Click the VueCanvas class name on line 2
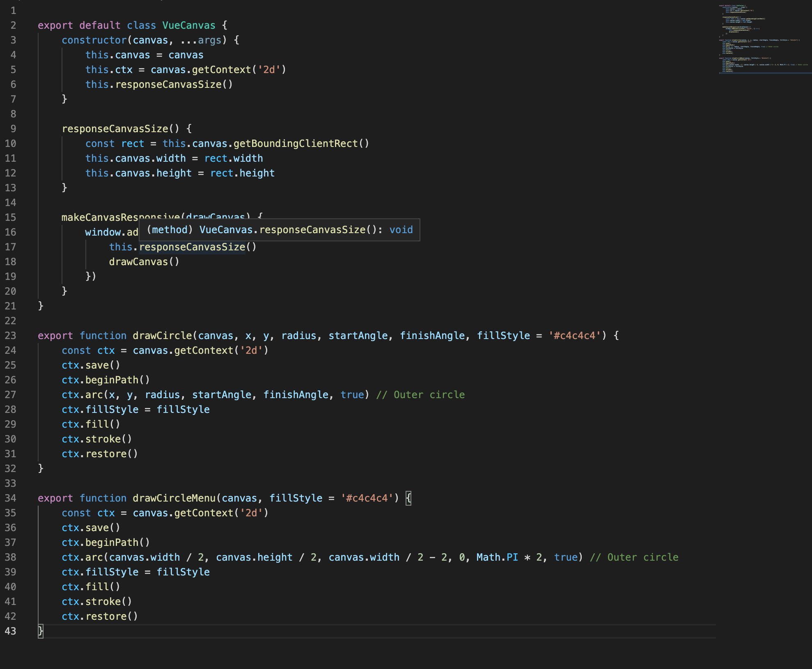Image resolution: width=812 pixels, height=669 pixels. (188, 25)
